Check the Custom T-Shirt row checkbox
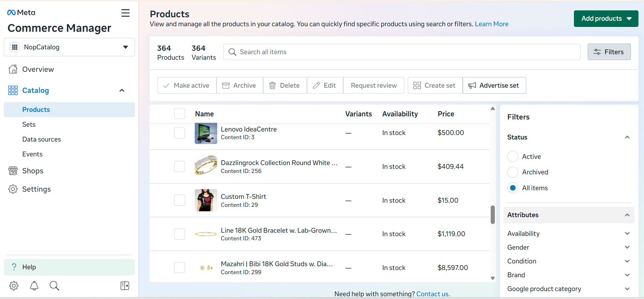 pos(180,200)
